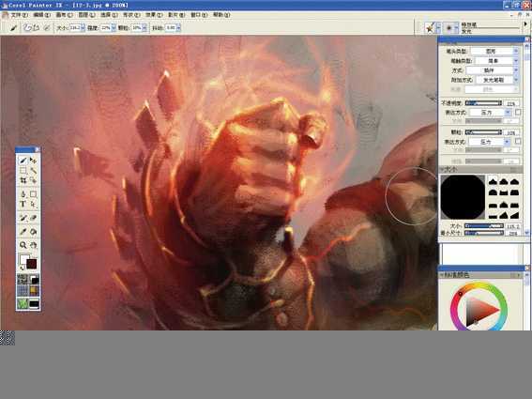Close the floating toolbox
This screenshot has height=399, width=532.
click(37, 149)
